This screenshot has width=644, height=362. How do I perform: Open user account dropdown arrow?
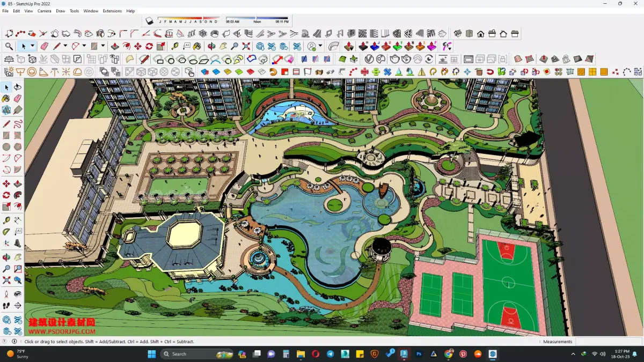point(320,47)
